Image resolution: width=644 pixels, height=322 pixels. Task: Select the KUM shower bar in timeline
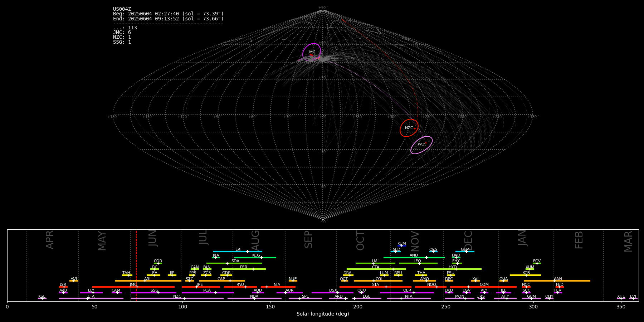coord(402,246)
